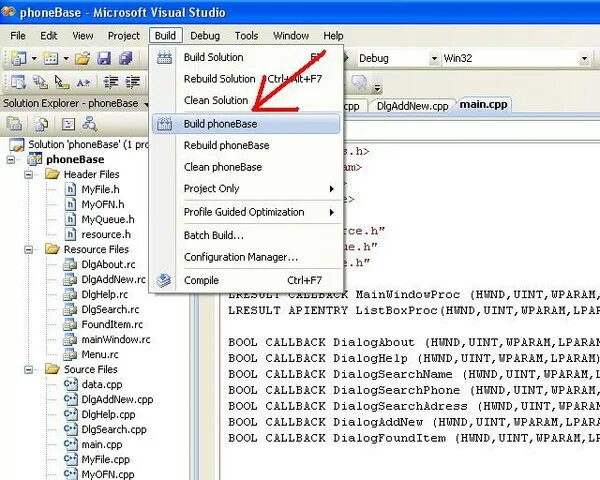Select DlgAbout.rc resource file
600x480 pixels.
click(x=108, y=264)
